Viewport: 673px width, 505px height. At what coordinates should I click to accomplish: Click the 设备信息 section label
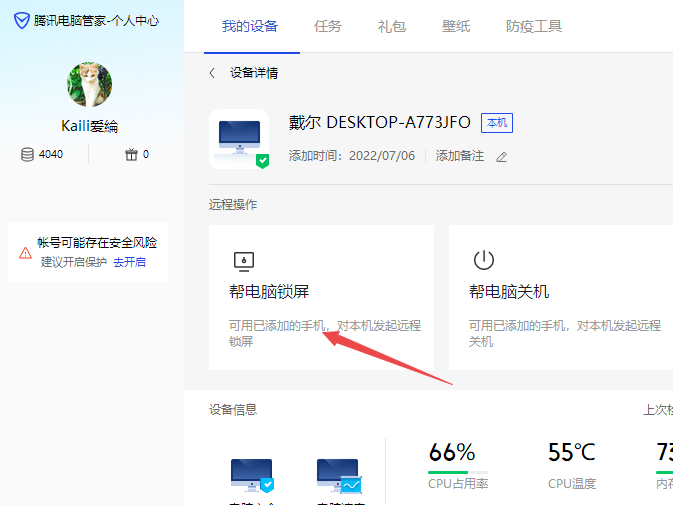point(233,409)
